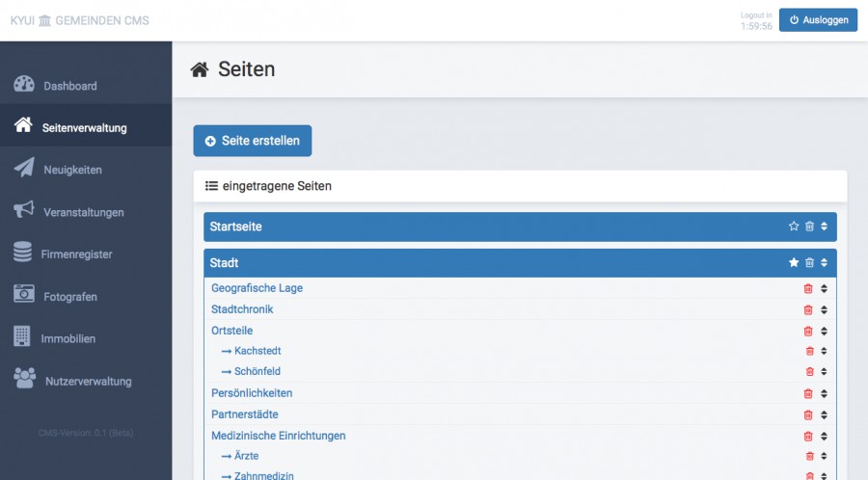Click the trash icon in Stadt header
This screenshot has width=868, height=480.
click(809, 263)
